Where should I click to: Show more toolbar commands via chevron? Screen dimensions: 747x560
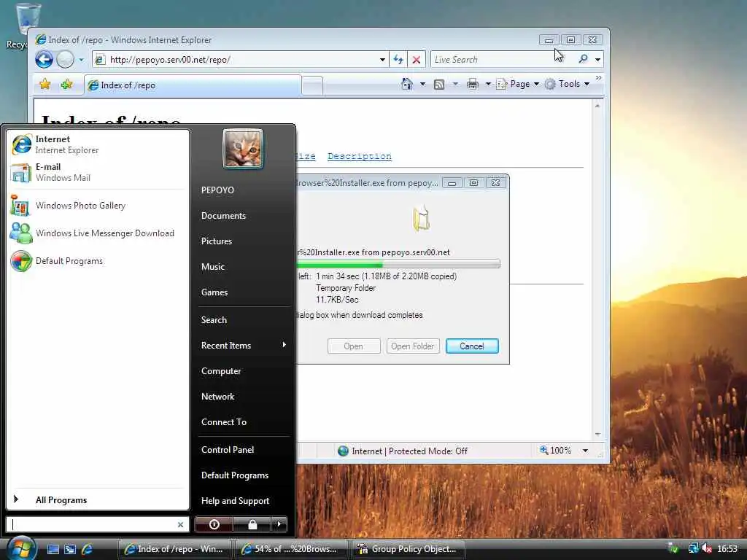[x=598, y=77]
